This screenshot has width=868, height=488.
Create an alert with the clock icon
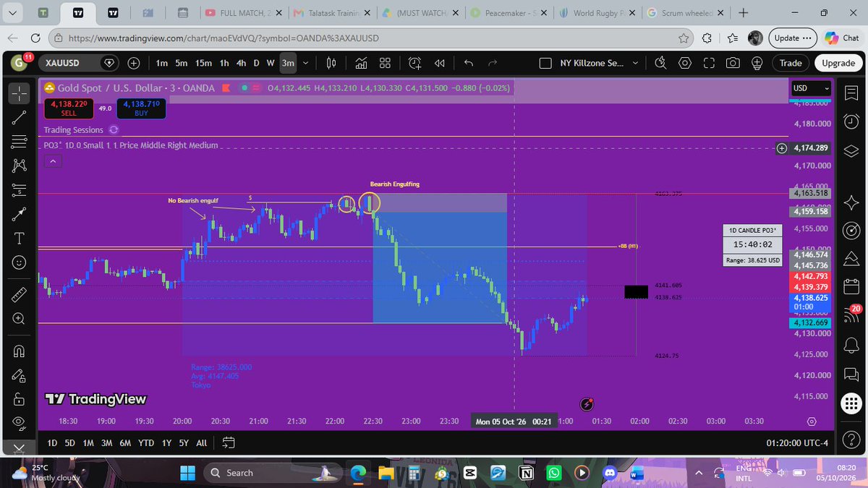[415, 63]
